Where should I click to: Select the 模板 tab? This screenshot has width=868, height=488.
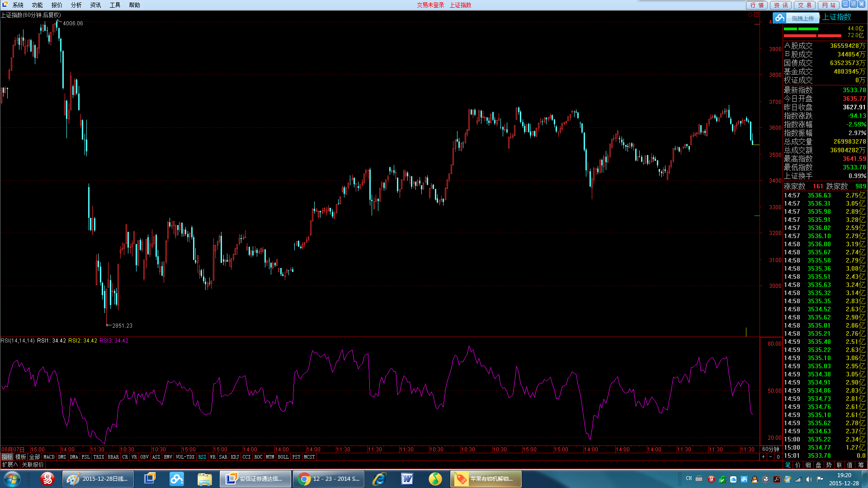(x=21, y=457)
